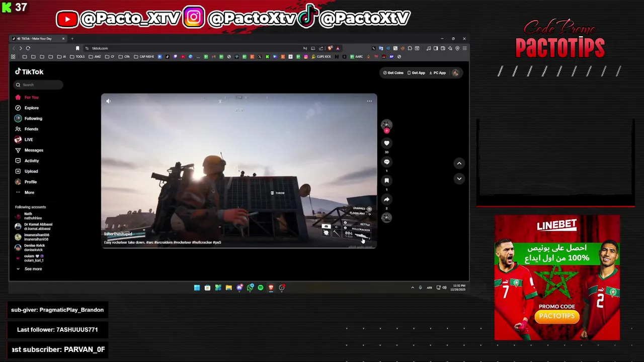Open Windows Start button
The width and height of the screenshot is (644, 362).
tap(197, 288)
